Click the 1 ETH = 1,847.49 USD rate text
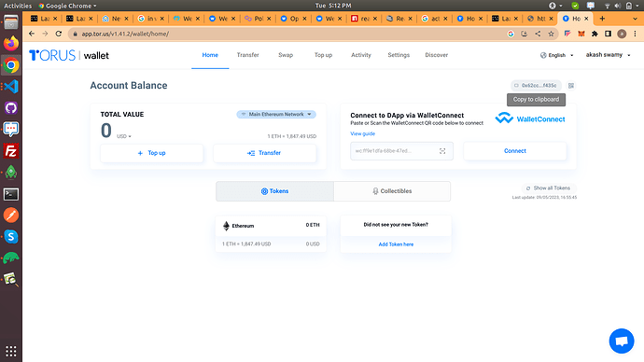The height and width of the screenshot is (362, 644). 291,136
